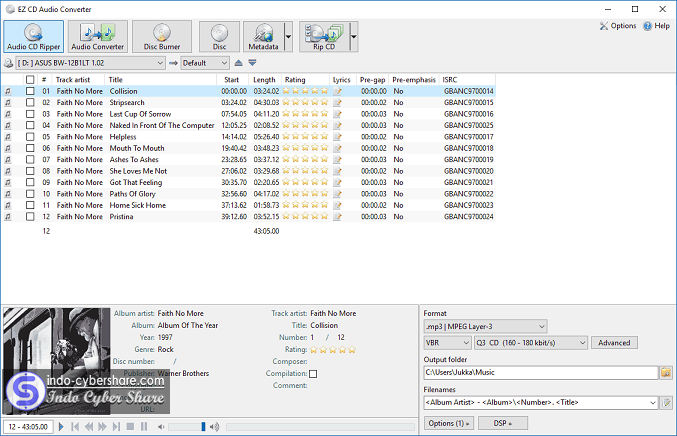Edit the Year field showing 1997
Screen dimensions: 677x436
(165, 337)
